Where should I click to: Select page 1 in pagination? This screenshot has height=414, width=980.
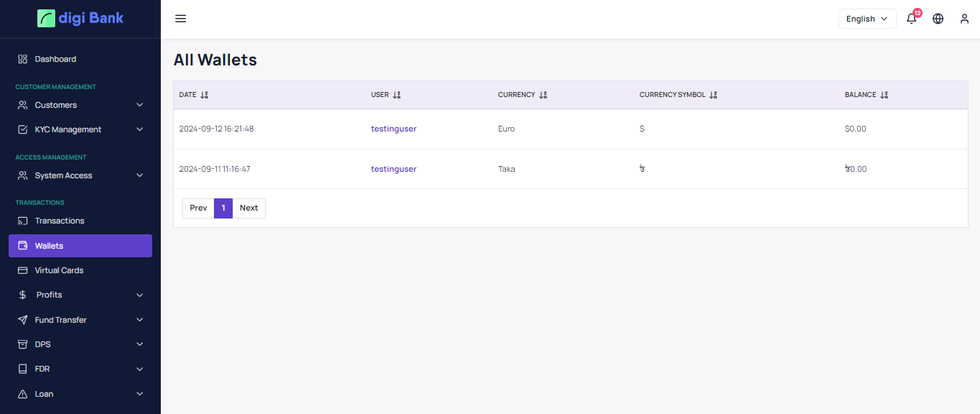[223, 208]
